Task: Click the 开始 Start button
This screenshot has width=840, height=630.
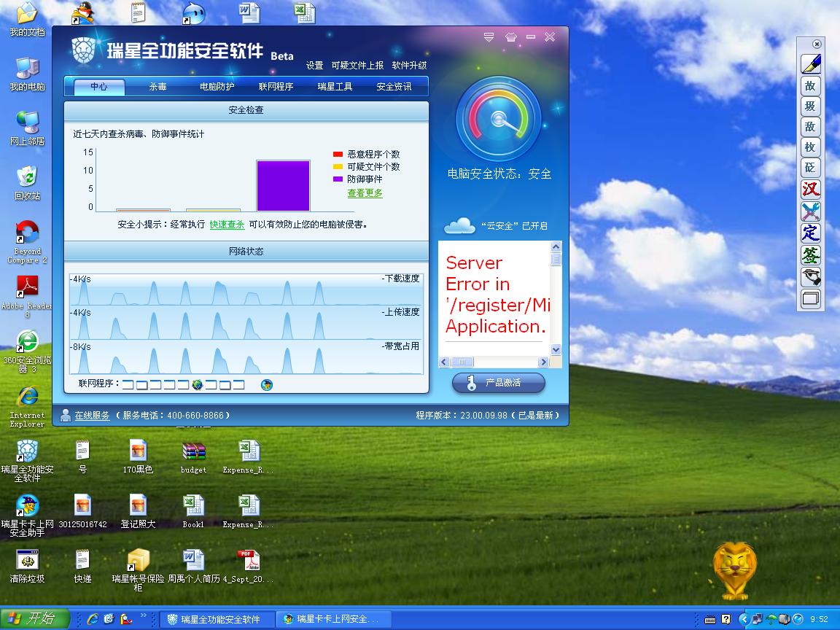Action: pyautogui.click(x=35, y=619)
